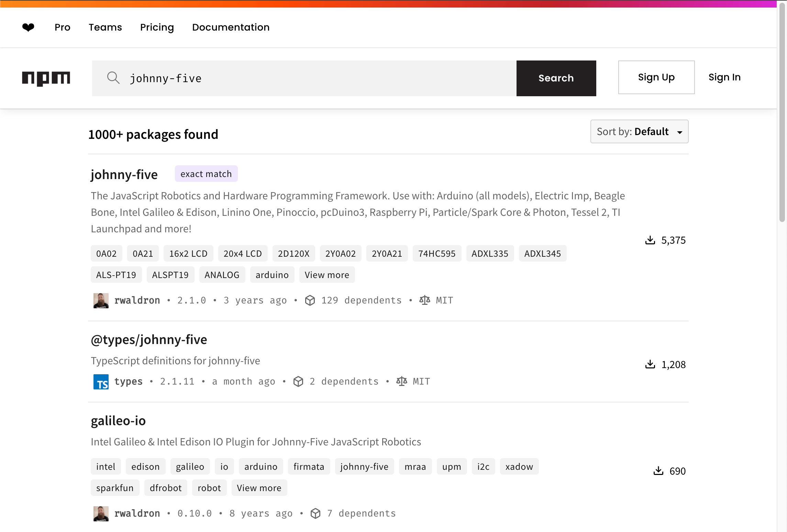This screenshot has height=532, width=787.
Task: Select the firmata tag under galileo-io
Action: pyautogui.click(x=308, y=466)
